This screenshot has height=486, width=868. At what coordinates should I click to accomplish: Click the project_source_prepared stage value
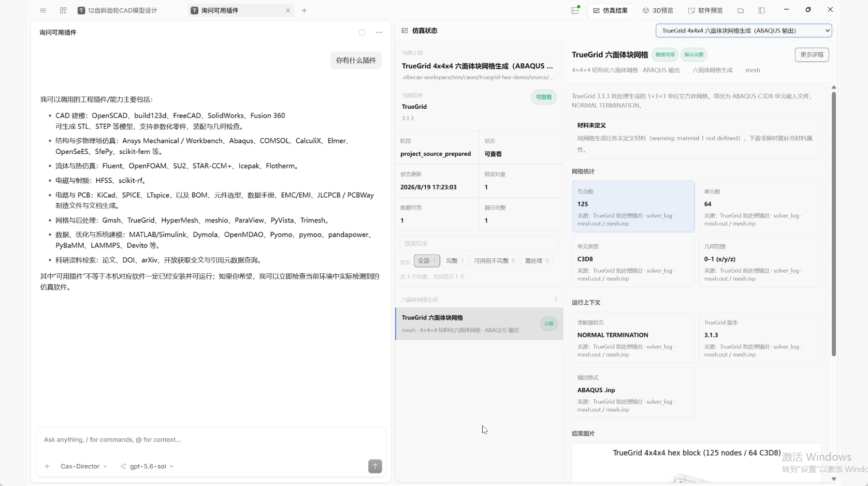[436, 154]
